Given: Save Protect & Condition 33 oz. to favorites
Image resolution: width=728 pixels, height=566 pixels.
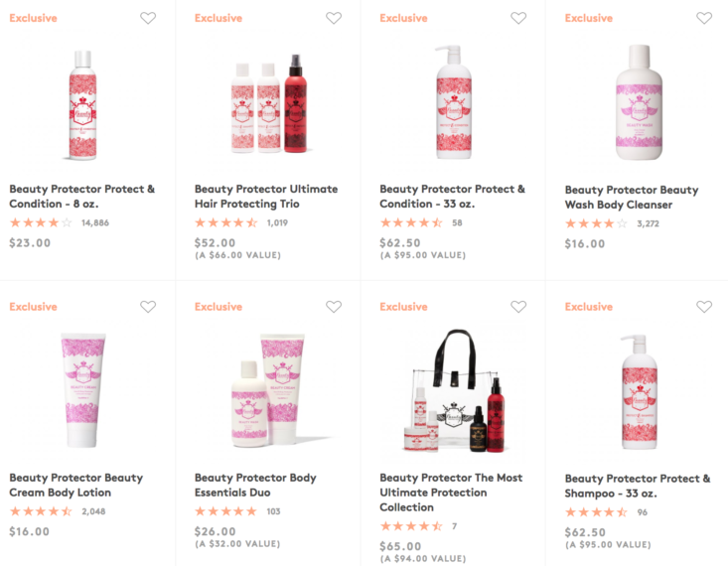Looking at the screenshot, I should coord(518,18).
